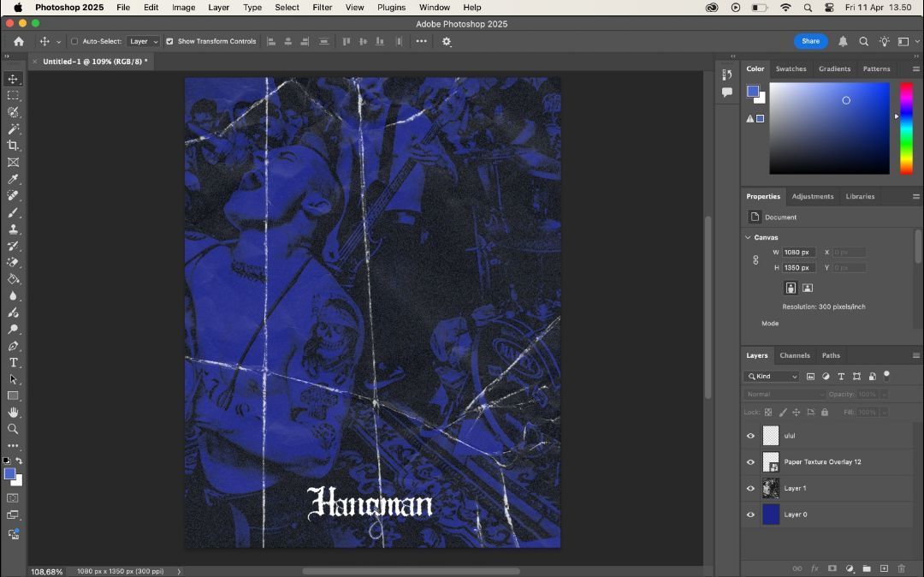Switch to the Channels tab

(794, 355)
